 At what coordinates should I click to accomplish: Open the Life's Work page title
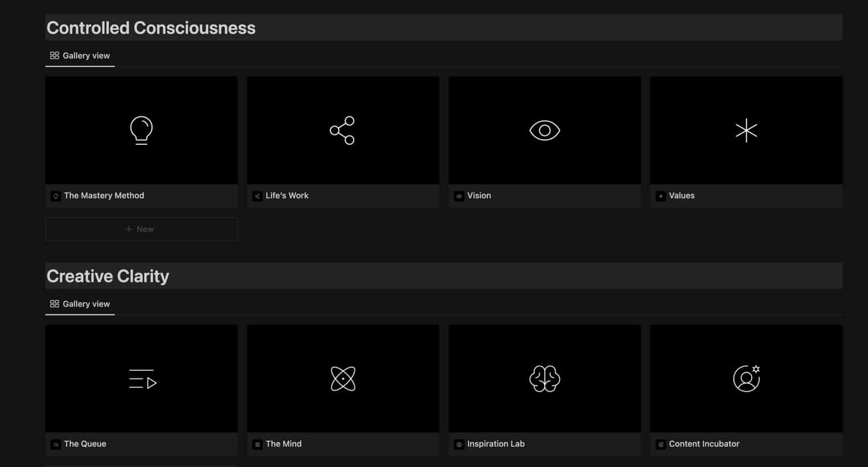[x=287, y=196]
